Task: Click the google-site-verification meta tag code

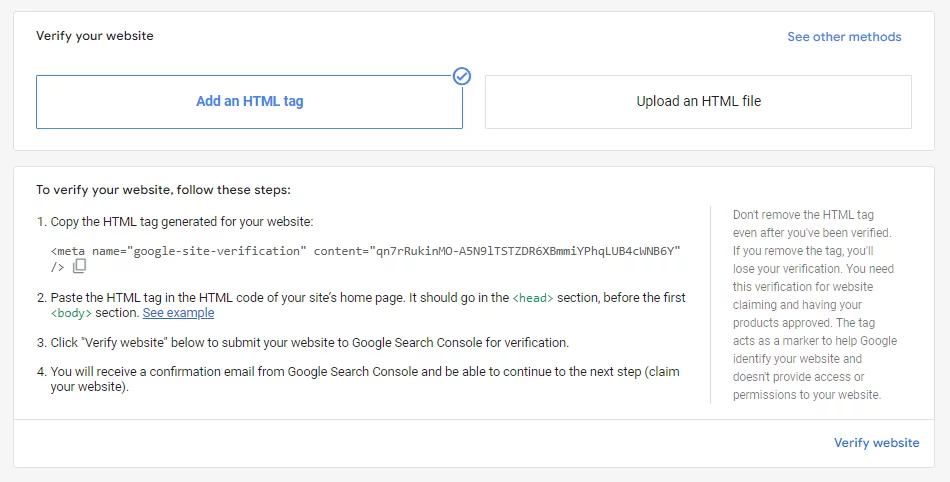Action: [x=366, y=259]
